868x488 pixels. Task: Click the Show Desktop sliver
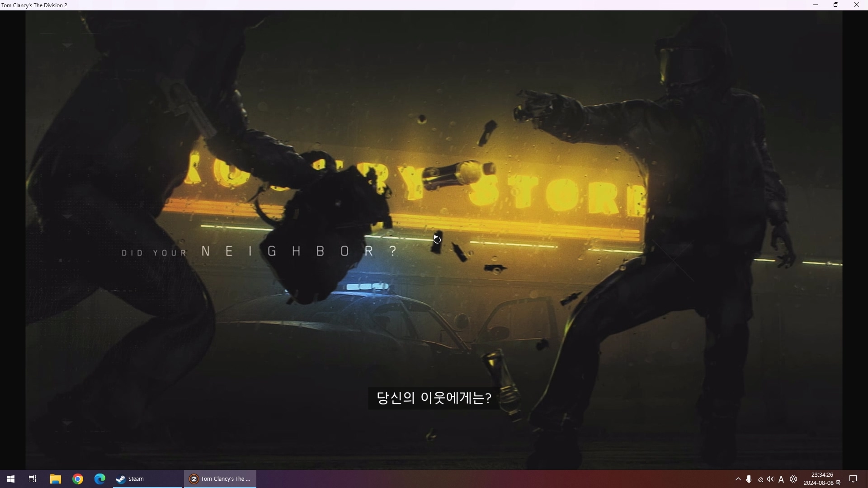pos(866,479)
